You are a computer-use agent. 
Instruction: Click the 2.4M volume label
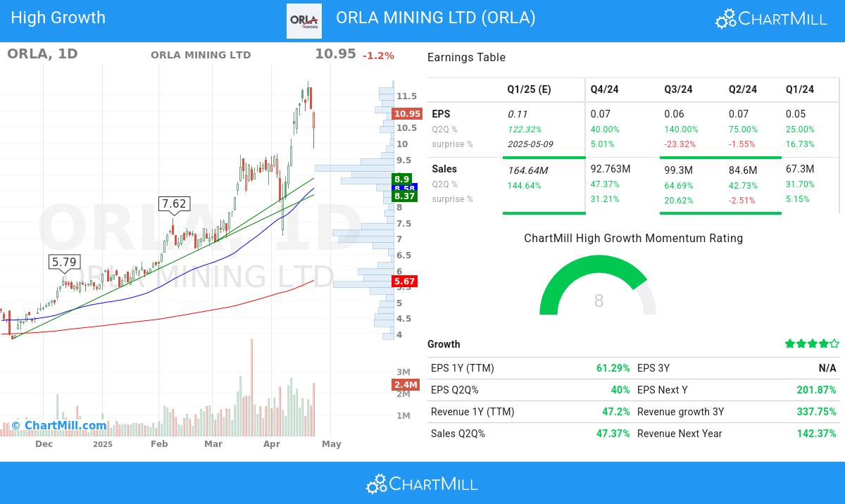[406, 384]
